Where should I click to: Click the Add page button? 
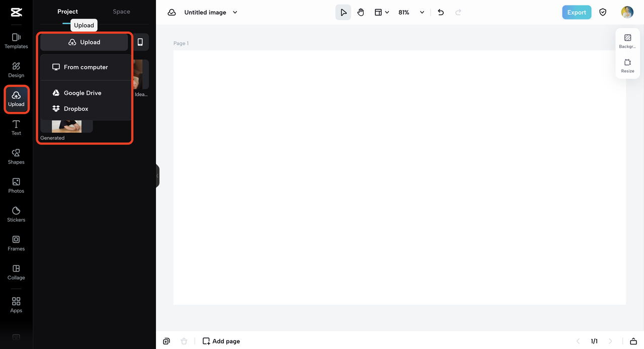221,341
